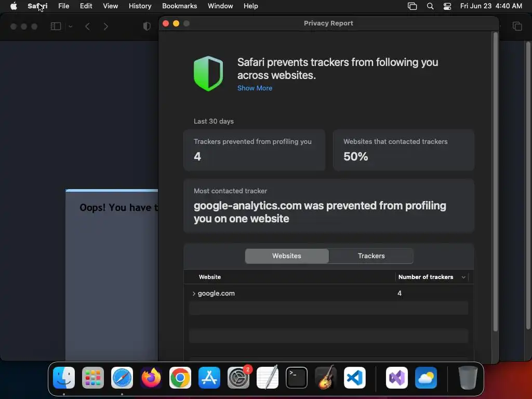Click the tracker count 4 for google.com

pos(400,293)
